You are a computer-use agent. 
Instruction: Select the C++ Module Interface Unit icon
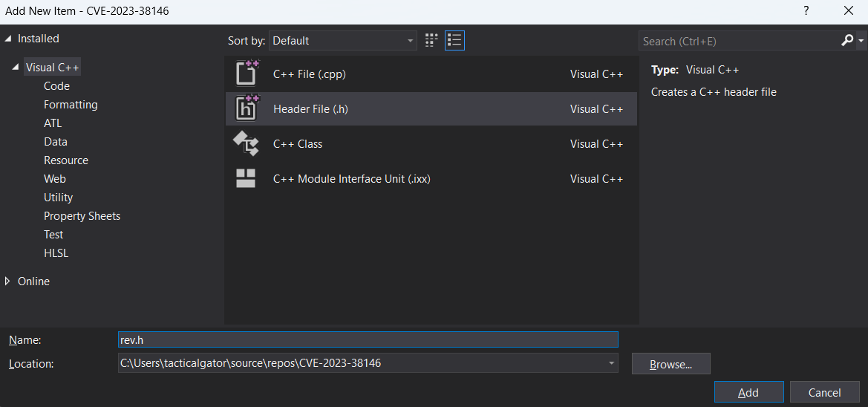point(245,178)
